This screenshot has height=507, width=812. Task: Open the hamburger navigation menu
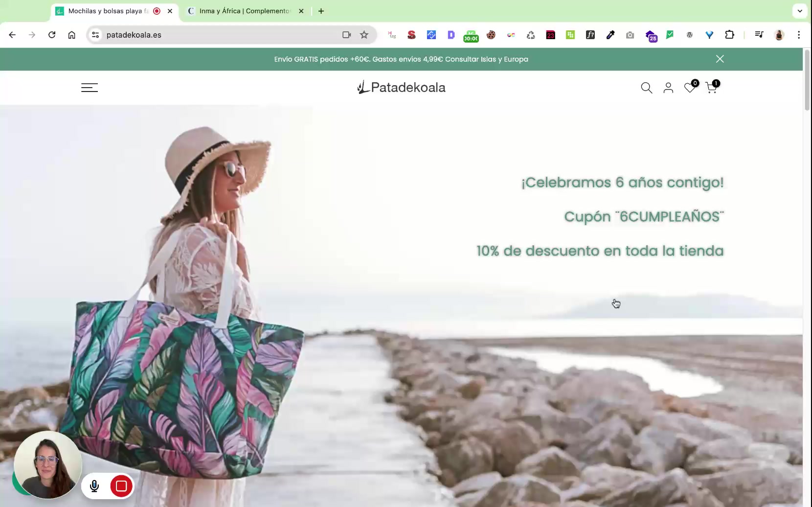click(90, 88)
